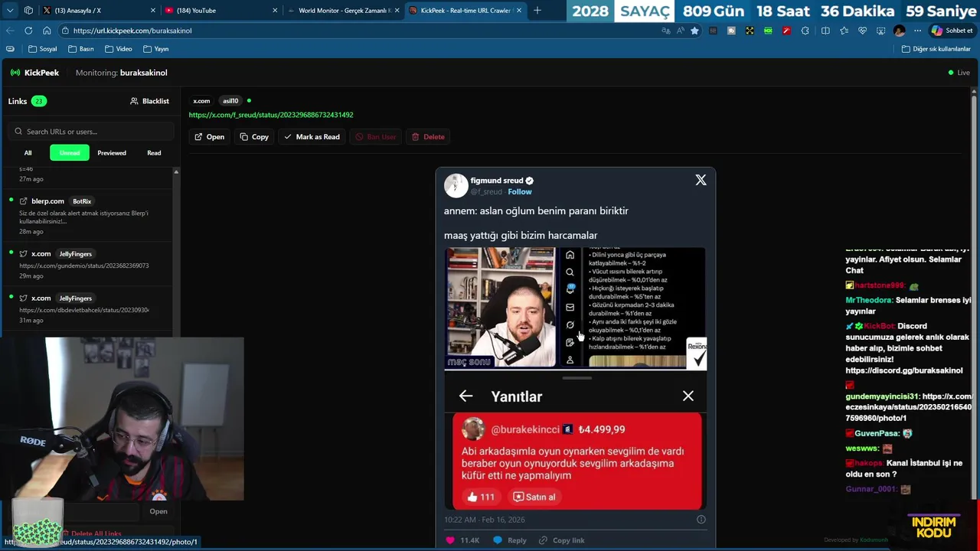Switch to the World Monitor browser tab
Viewport: 980px width, 551px height.
coord(342,11)
